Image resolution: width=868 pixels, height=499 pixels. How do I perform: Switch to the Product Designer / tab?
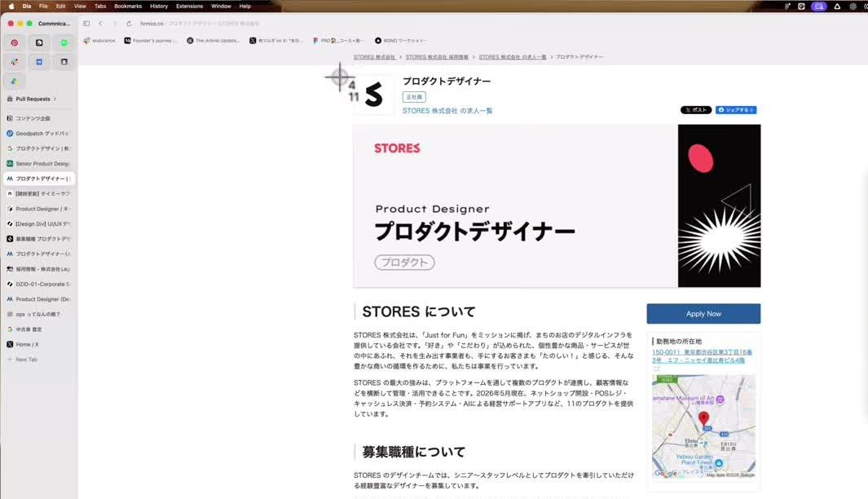pos(39,209)
